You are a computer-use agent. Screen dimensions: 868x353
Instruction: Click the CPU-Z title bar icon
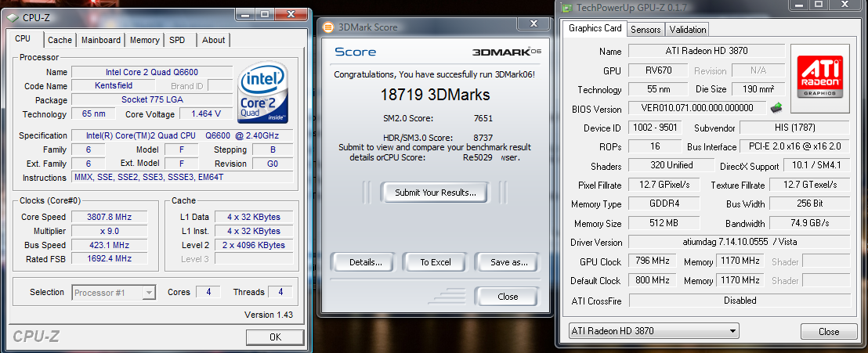pyautogui.click(x=14, y=17)
